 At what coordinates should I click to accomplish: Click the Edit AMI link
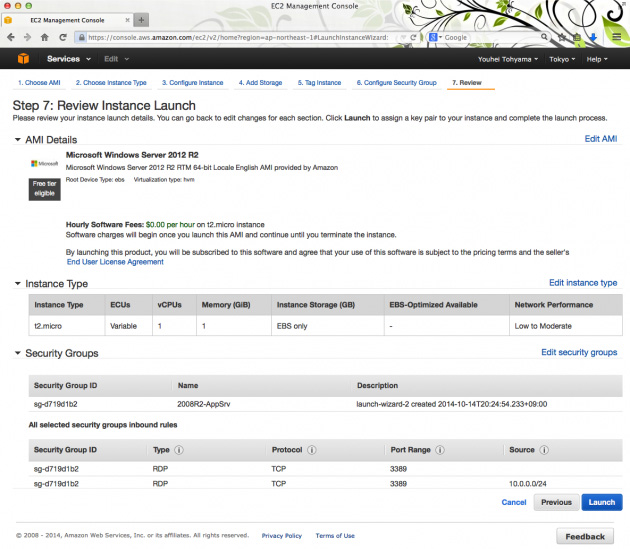(601, 139)
